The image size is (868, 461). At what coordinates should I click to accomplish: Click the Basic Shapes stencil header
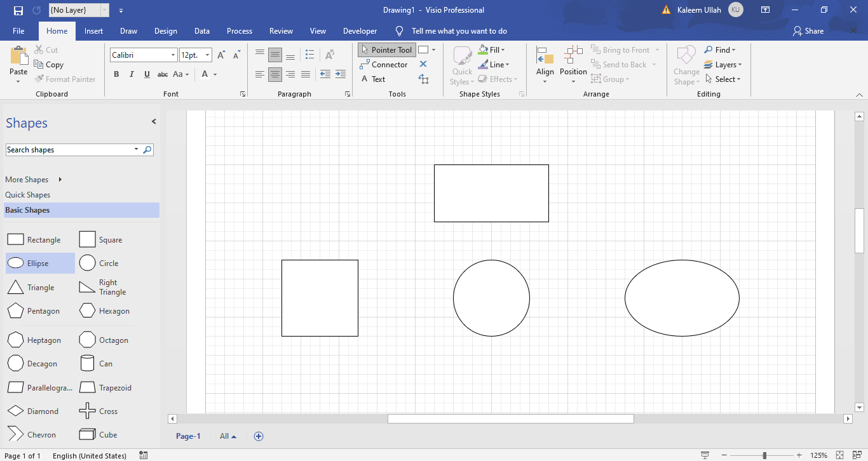27,210
